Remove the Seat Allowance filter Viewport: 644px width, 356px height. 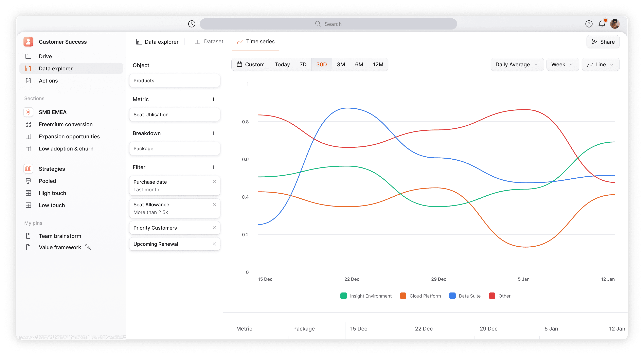point(214,204)
